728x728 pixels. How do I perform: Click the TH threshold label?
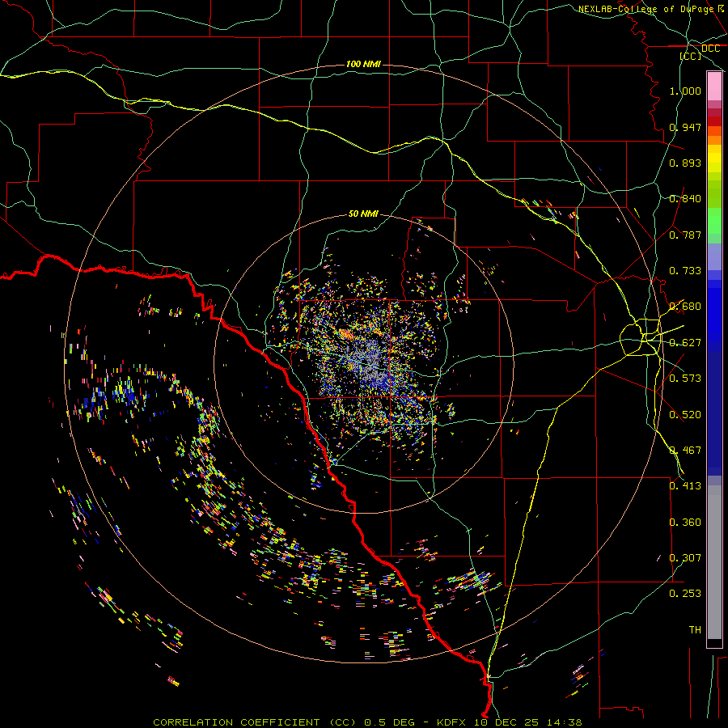(695, 630)
